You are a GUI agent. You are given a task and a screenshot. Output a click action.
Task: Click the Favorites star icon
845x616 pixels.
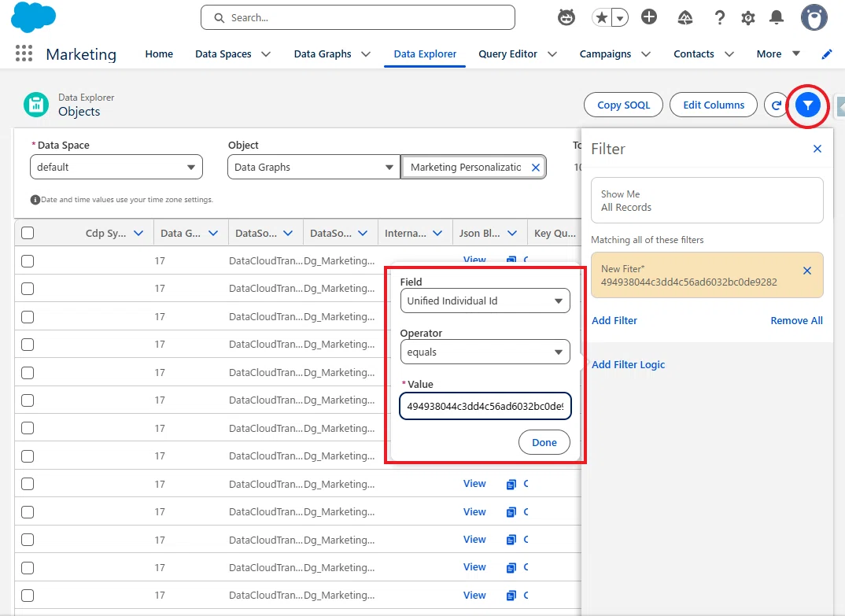[602, 18]
